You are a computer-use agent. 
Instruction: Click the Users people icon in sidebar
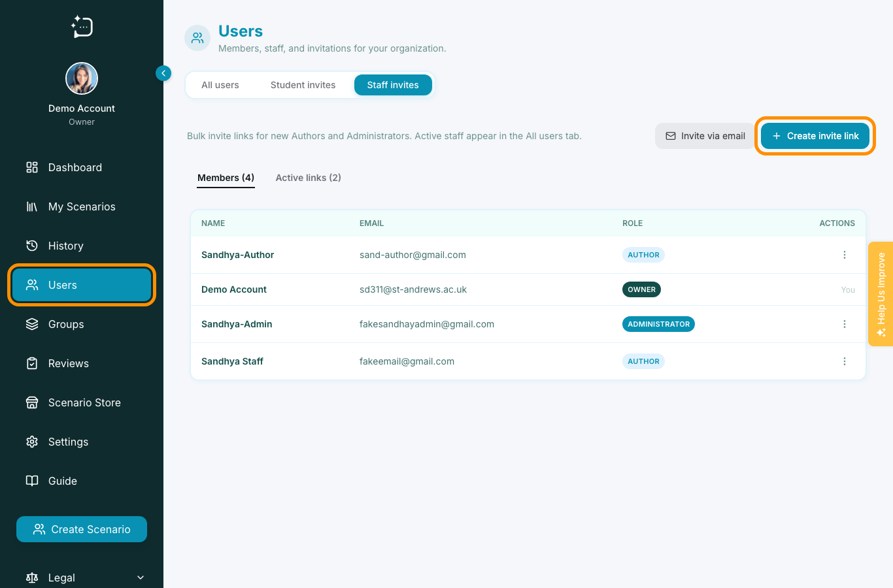point(32,285)
